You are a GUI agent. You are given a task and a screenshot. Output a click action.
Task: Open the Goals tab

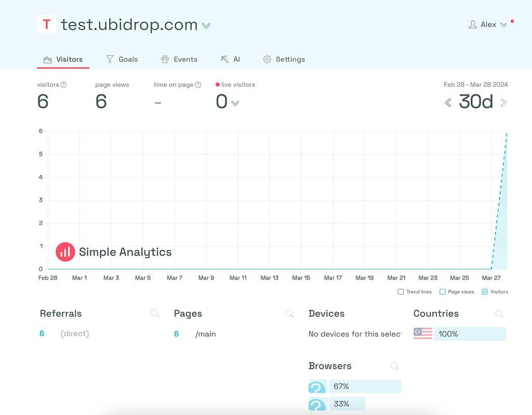[122, 59]
